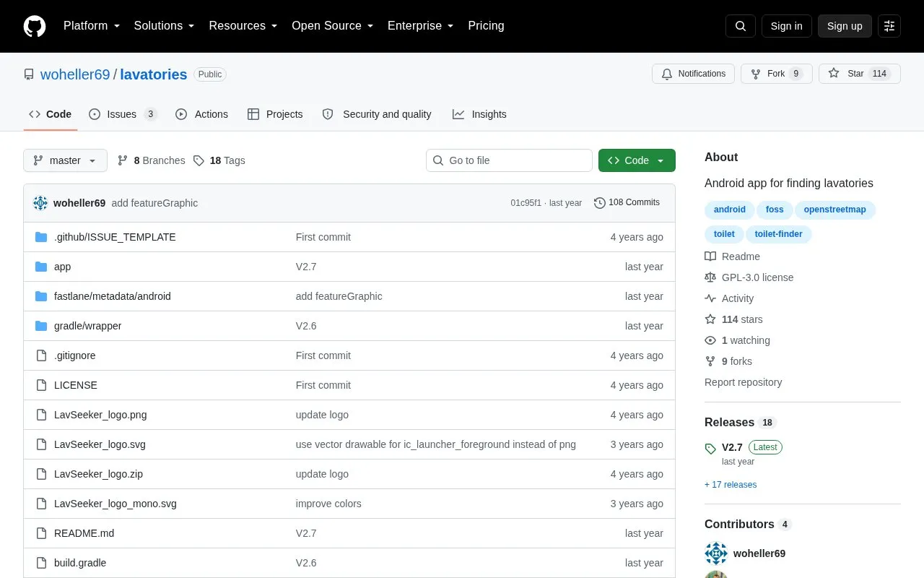Open the .github/ISSUE_TEMPLATE folder
This screenshot has height=578, width=924.
coord(115,237)
